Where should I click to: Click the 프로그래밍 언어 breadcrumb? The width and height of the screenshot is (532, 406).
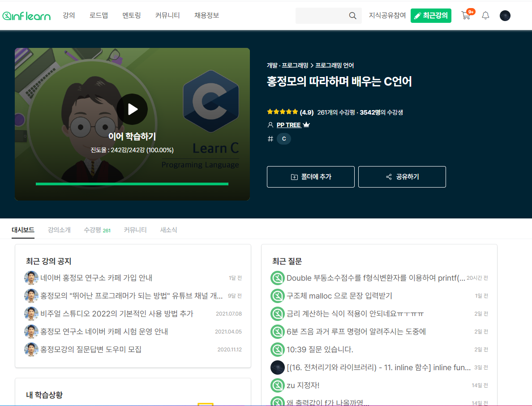click(335, 65)
